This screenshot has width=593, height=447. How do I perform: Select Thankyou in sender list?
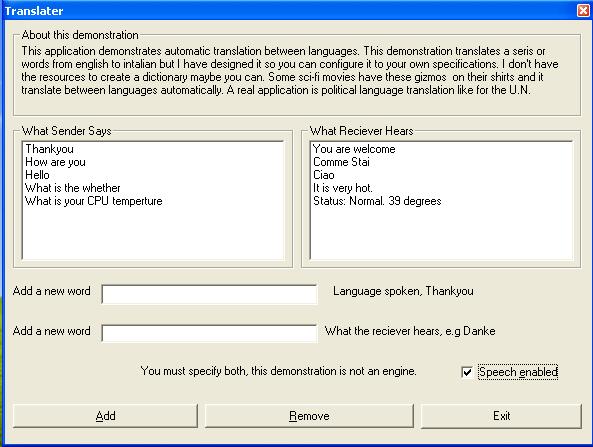(50, 149)
